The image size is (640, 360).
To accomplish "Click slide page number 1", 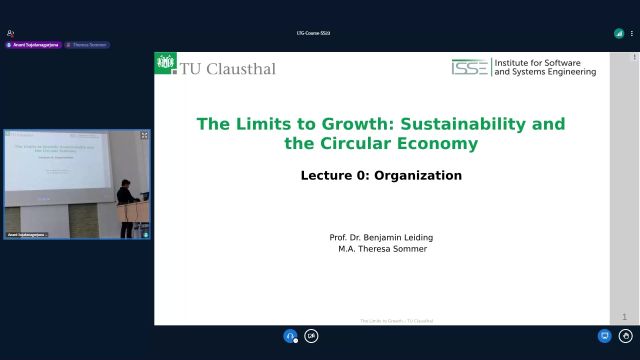I will point(624,317).
